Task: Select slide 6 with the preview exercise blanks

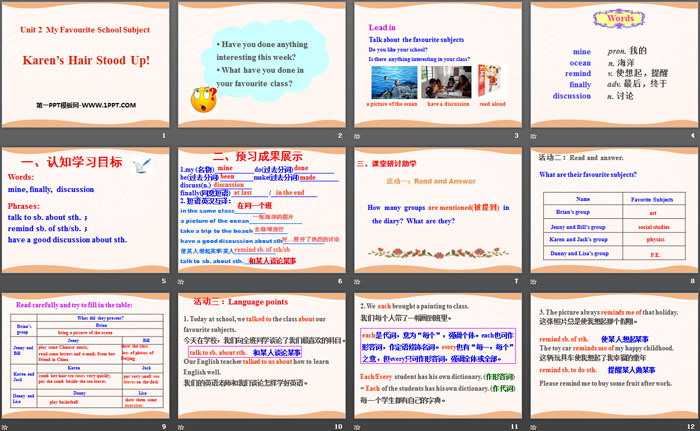Action: (262, 215)
